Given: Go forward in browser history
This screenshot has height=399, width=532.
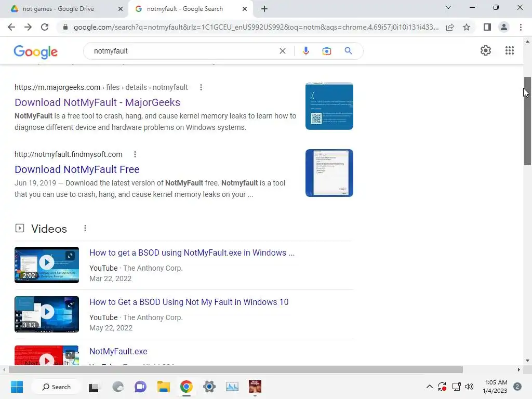Looking at the screenshot, I should point(28,27).
